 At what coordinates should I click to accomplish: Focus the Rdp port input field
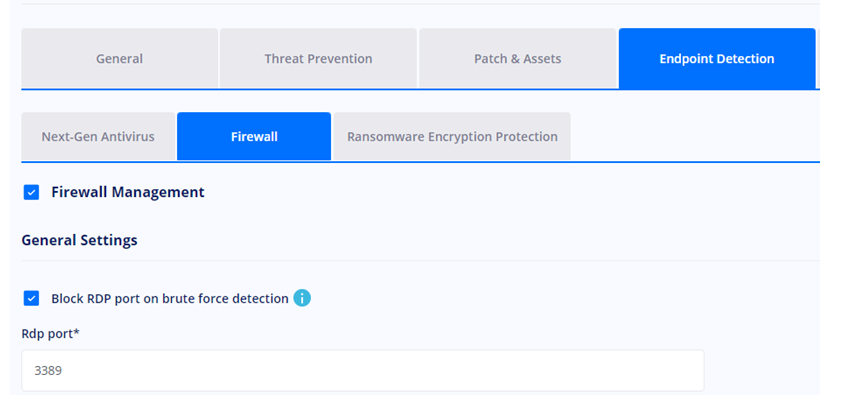[x=363, y=371]
